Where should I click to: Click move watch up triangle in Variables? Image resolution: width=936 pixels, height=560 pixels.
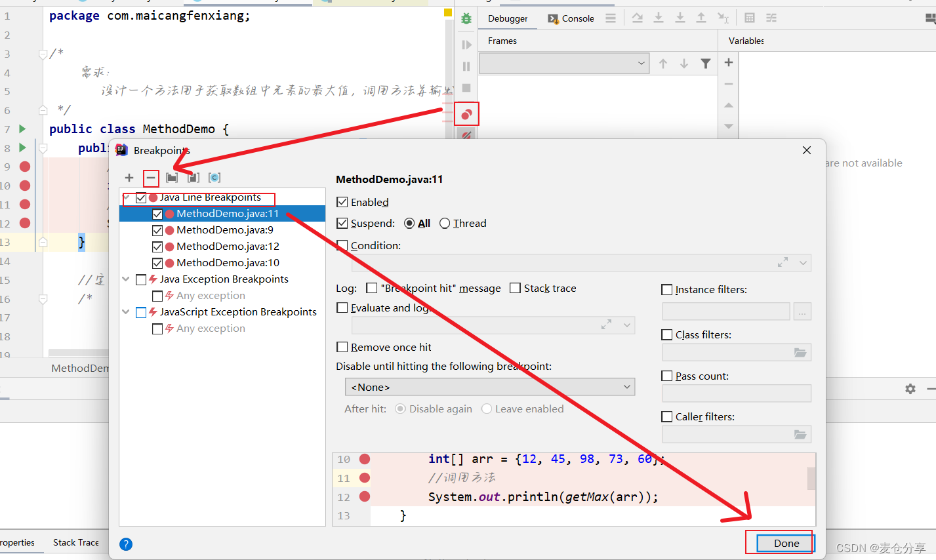click(x=729, y=105)
